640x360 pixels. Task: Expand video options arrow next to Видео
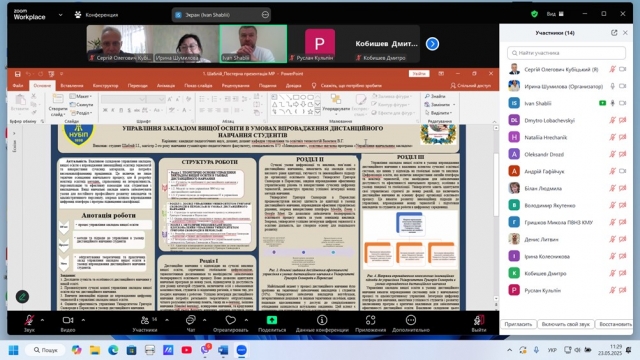(83, 320)
